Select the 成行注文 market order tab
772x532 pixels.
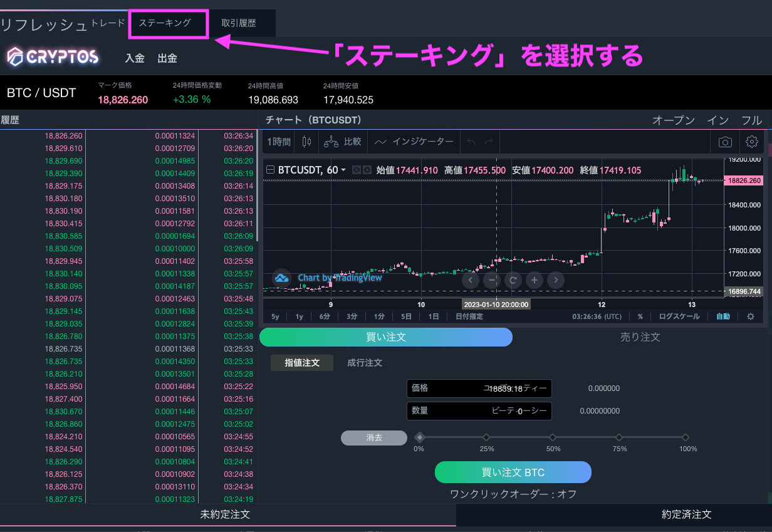coord(365,363)
